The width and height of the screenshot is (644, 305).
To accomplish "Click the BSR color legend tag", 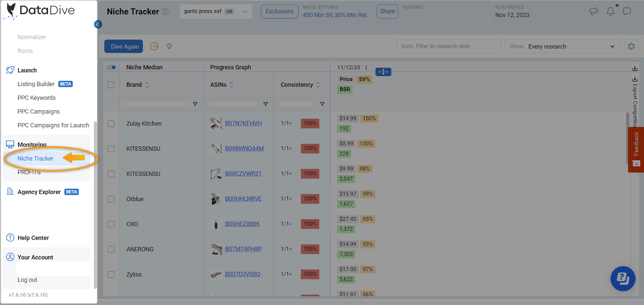I will tap(345, 89).
